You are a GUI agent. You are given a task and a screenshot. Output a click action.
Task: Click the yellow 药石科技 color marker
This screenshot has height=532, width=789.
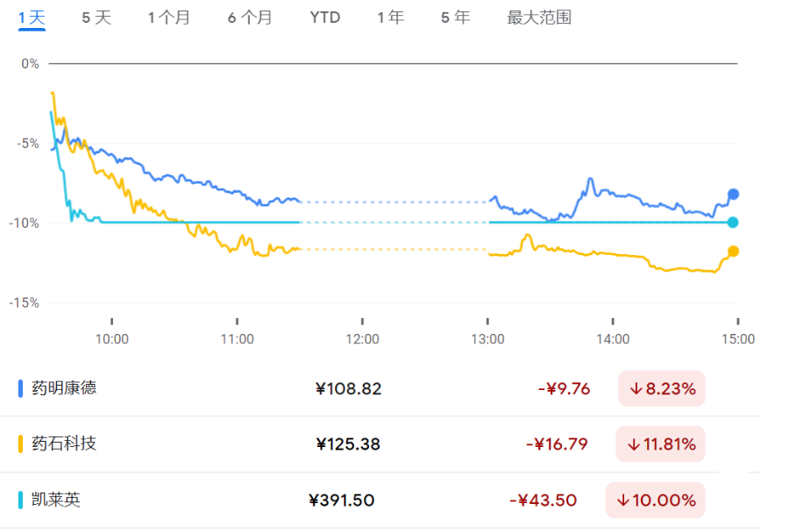(20, 443)
